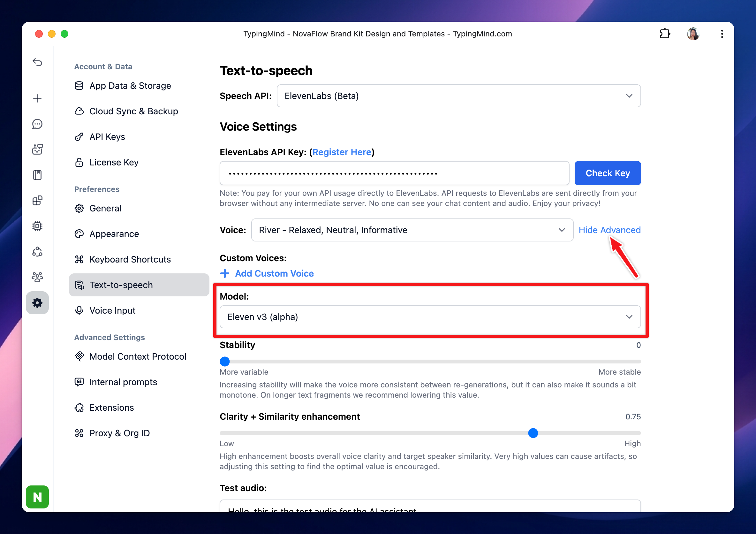The image size is (756, 534).
Task: Click the back arrow icon in the left rail
Action: (x=38, y=62)
